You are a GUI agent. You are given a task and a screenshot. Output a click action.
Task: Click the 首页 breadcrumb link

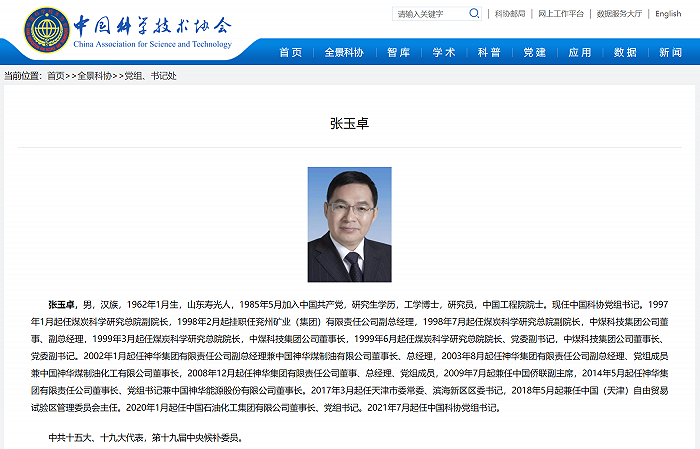point(56,76)
